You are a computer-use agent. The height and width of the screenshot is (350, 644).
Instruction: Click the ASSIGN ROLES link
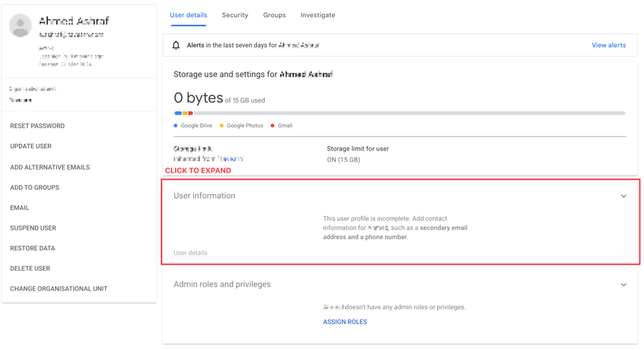[345, 322]
